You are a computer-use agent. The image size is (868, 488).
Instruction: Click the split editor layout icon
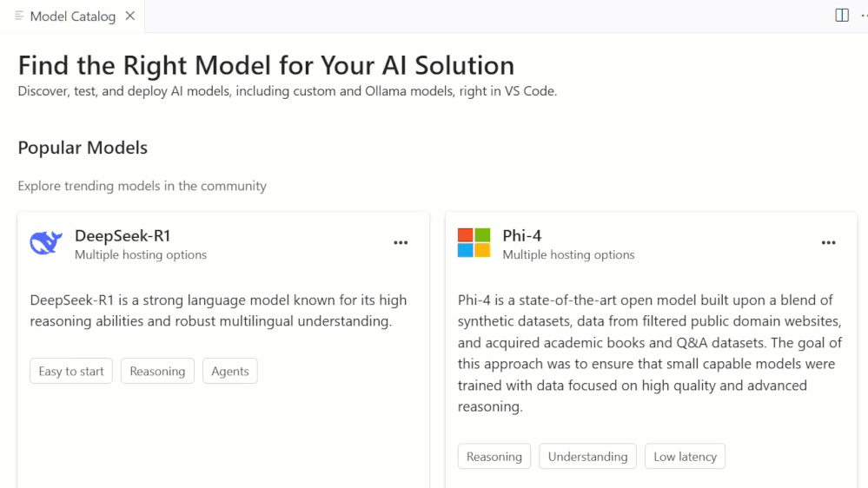[842, 16]
